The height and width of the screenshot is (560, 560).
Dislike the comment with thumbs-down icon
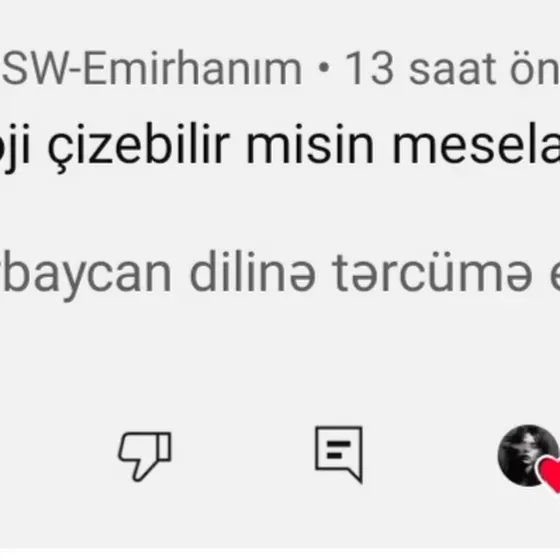click(145, 456)
